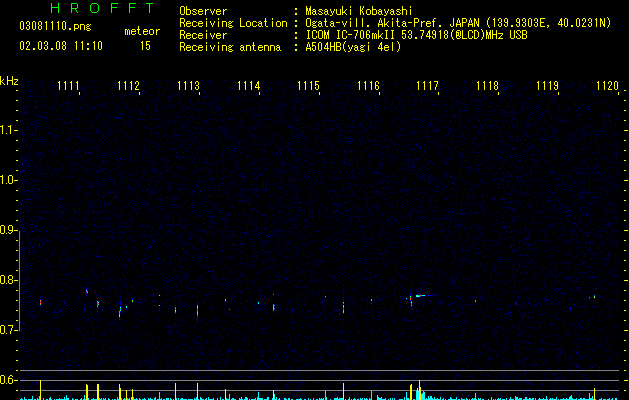Click the 0.6 frequency axis label
This screenshot has width=629, height=400.
coord(8,380)
